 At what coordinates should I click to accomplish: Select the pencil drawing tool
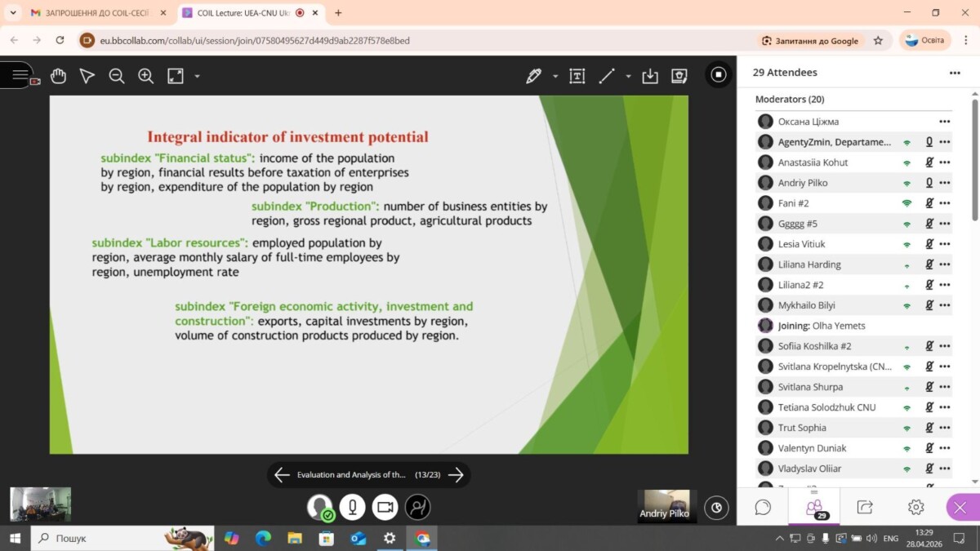pos(534,76)
